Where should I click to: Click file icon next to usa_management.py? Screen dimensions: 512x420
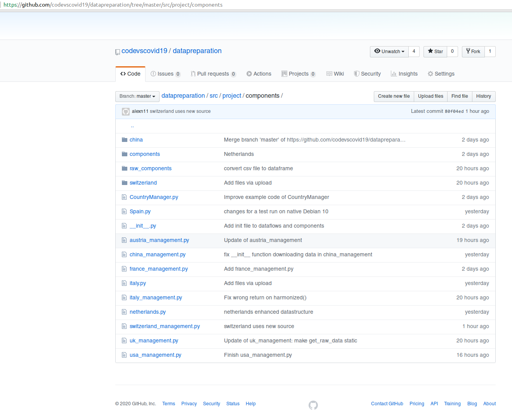[124, 355]
